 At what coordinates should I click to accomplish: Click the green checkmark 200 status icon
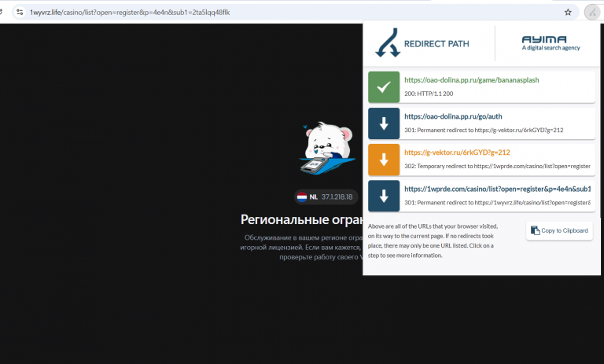(384, 87)
